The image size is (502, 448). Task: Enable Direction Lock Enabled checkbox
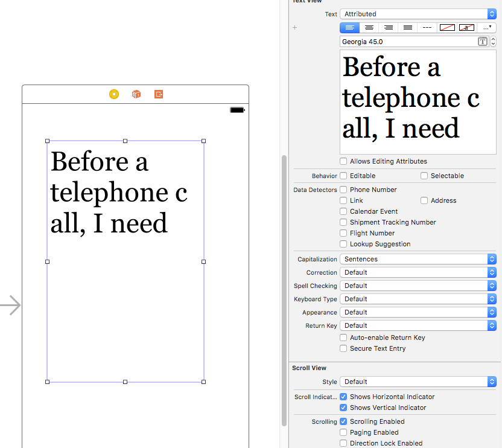pyautogui.click(x=343, y=443)
